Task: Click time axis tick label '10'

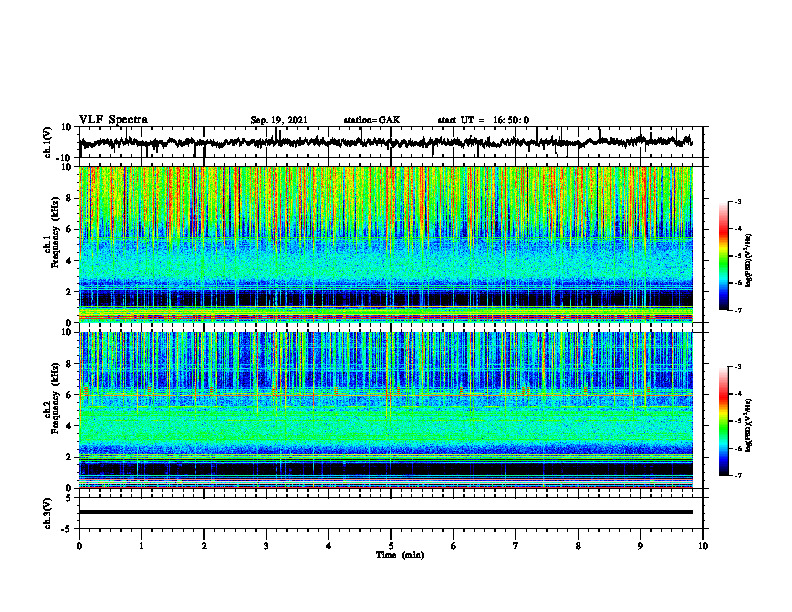Action: [x=703, y=546]
